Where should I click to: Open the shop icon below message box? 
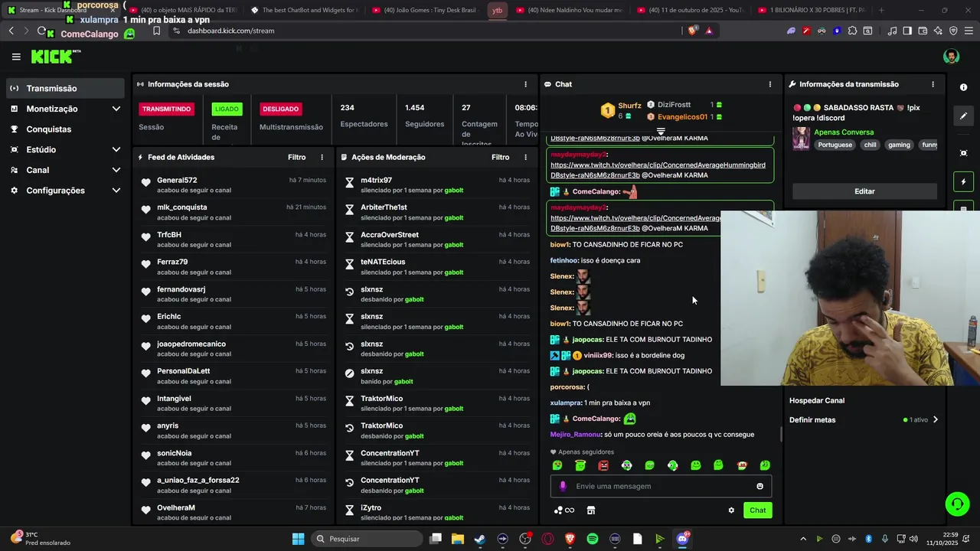[590, 510]
